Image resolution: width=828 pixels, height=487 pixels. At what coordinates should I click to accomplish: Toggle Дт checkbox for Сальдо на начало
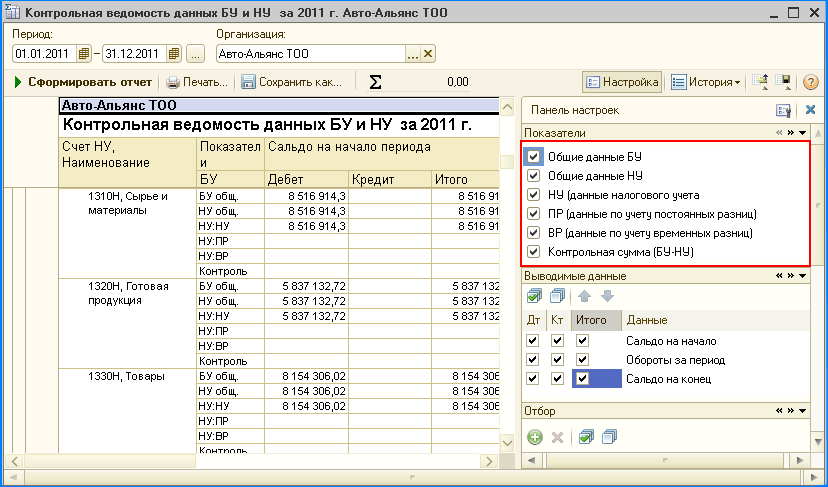pyautogui.click(x=533, y=341)
